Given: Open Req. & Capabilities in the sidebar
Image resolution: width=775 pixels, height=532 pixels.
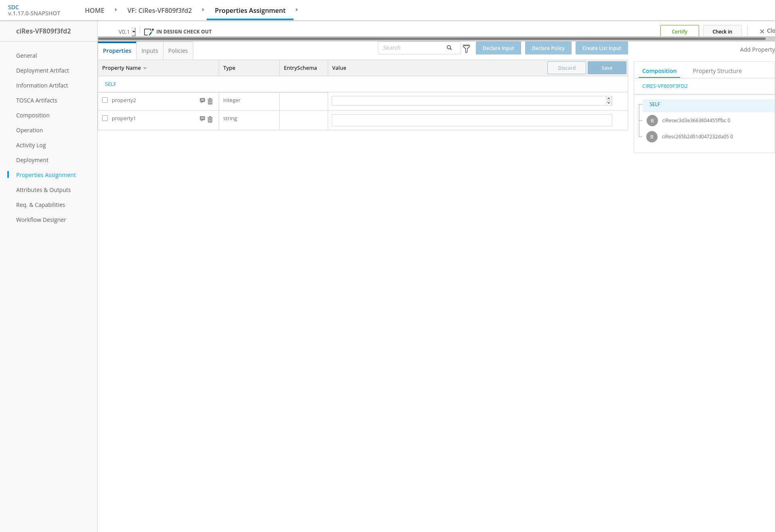Looking at the screenshot, I should click(x=40, y=205).
